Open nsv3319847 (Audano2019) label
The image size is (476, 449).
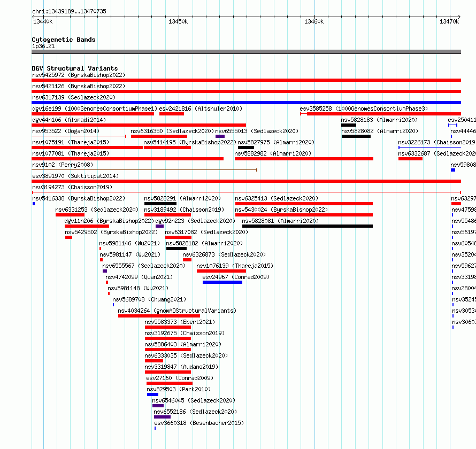(181, 367)
